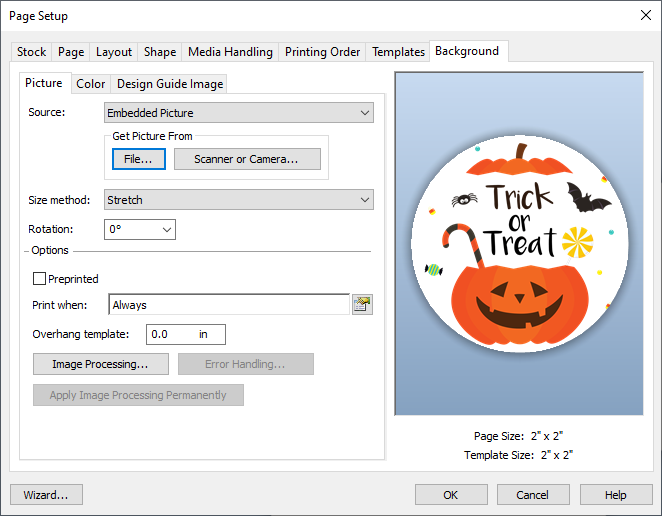Switch to the Stock tab

click(32, 52)
